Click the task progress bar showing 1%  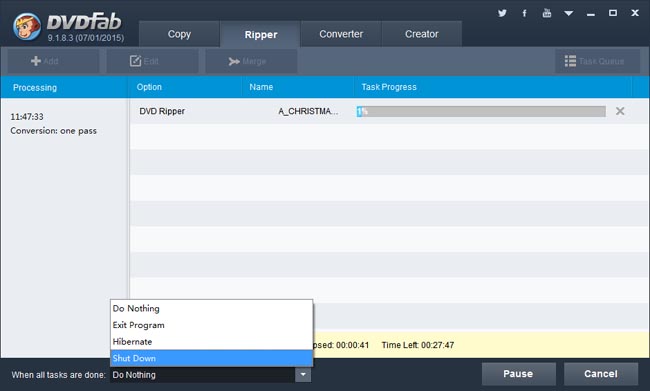481,111
